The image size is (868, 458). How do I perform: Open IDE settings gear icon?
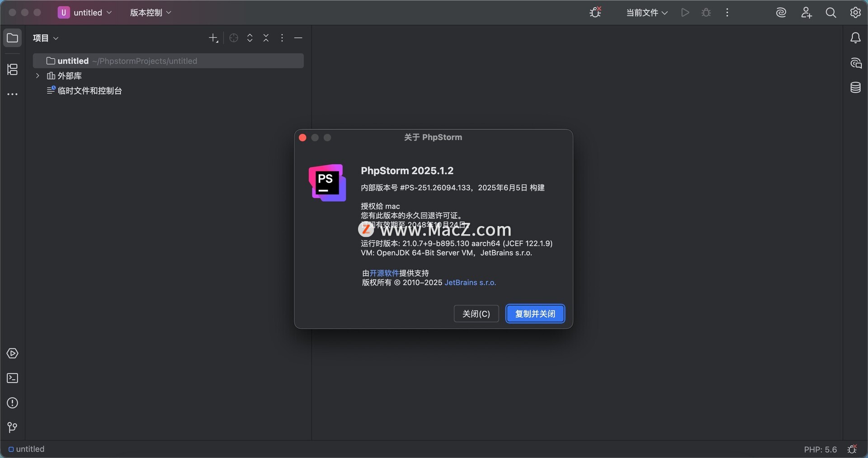click(x=855, y=13)
